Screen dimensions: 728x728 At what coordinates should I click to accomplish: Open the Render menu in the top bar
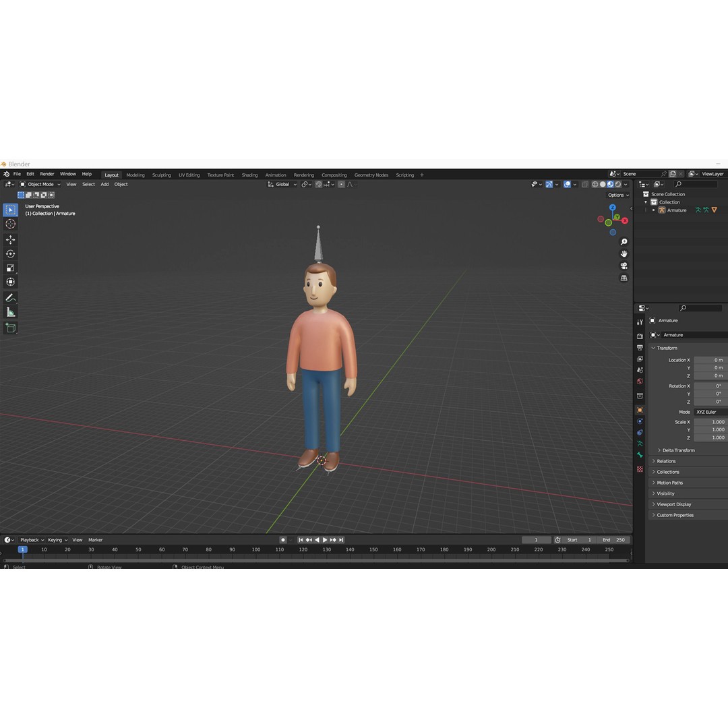[x=47, y=174]
